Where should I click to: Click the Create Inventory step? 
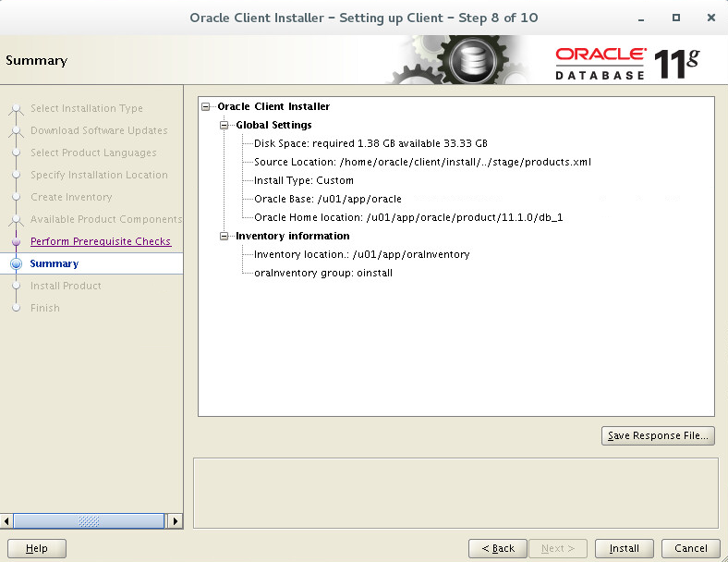(x=71, y=197)
